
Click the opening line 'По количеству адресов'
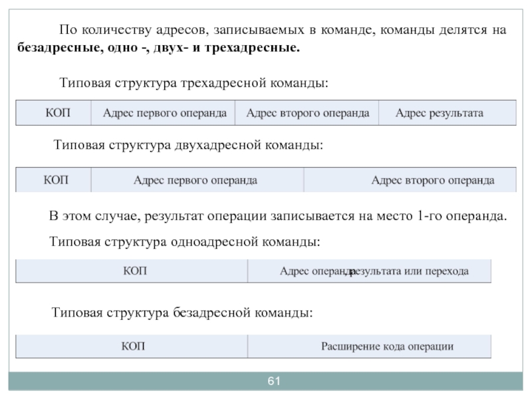282,31
